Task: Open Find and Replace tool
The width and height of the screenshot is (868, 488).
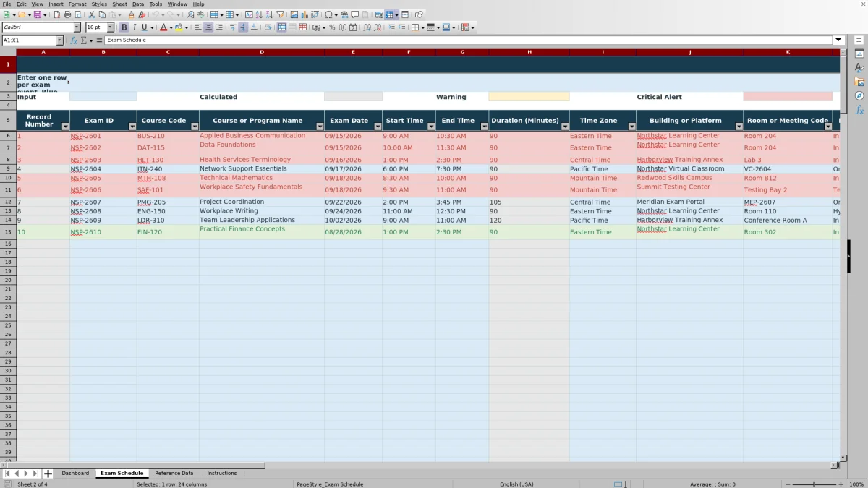Action: coord(190,14)
